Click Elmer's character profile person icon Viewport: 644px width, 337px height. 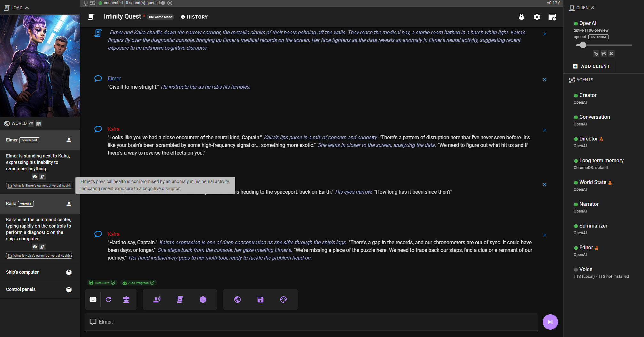coord(69,140)
